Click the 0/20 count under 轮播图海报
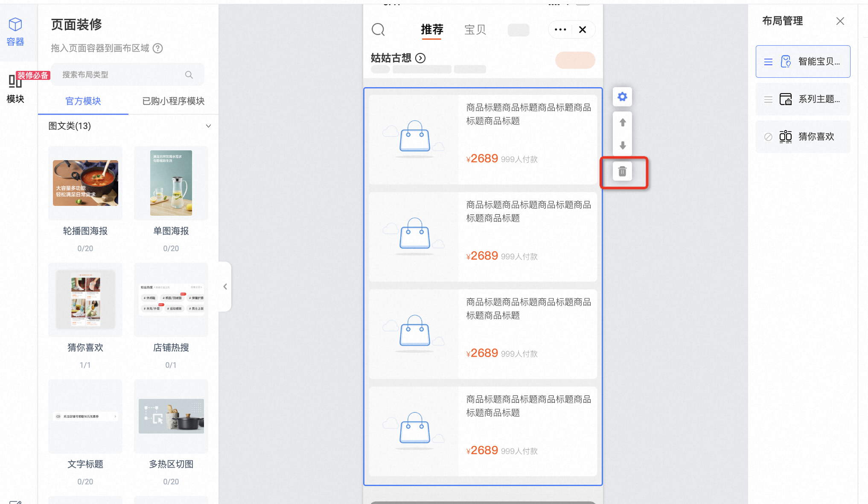The height and width of the screenshot is (504, 868). click(x=85, y=249)
